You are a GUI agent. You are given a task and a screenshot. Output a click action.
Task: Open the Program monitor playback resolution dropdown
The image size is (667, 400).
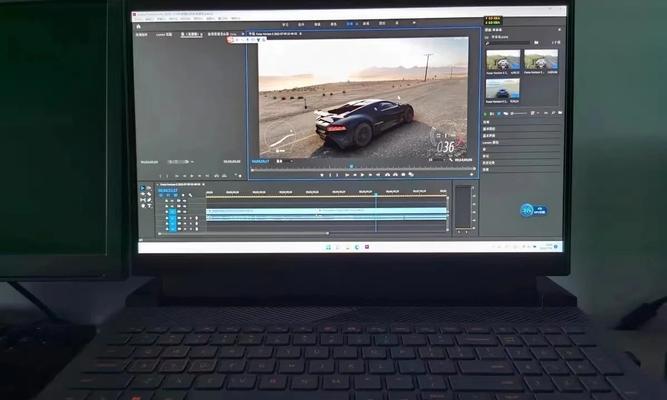pyautogui.click(x=437, y=160)
